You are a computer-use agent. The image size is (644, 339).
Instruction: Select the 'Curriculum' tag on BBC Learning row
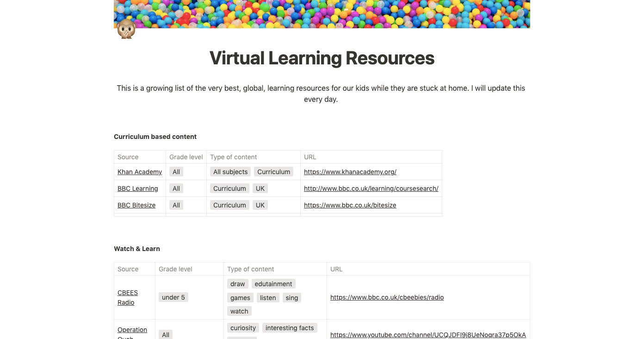click(229, 188)
